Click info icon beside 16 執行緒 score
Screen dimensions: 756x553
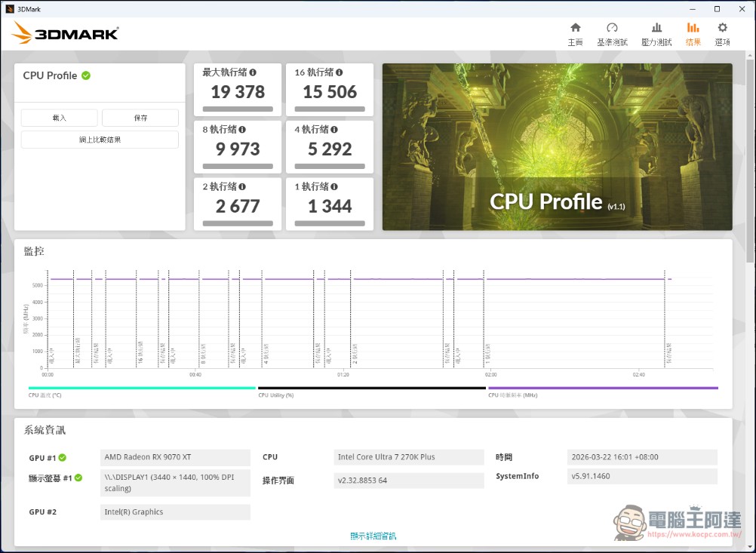tap(340, 72)
